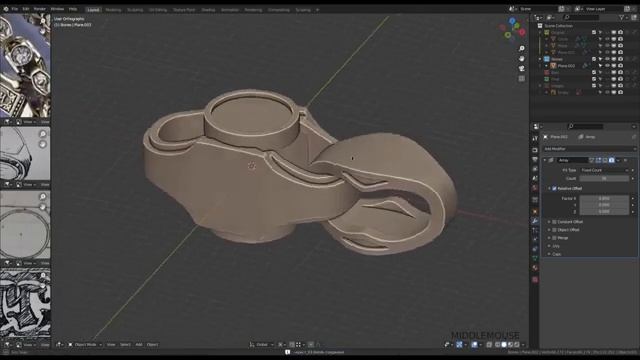Open the Texture properties tab
The height and width of the screenshot is (360, 640).
point(535,280)
